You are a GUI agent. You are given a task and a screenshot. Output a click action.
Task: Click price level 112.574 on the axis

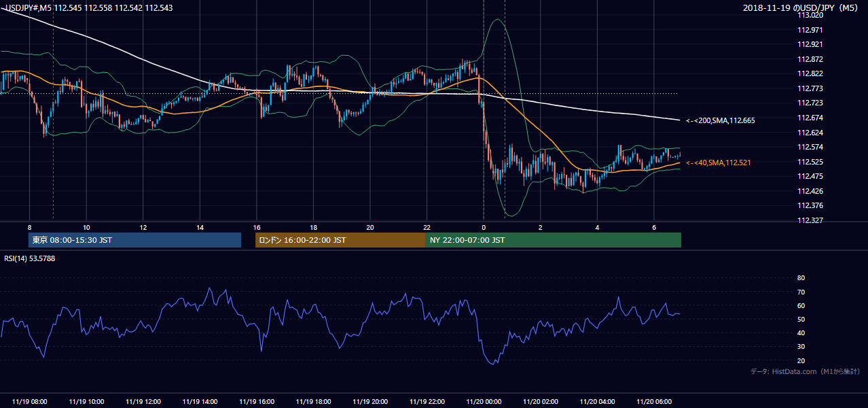coord(810,147)
